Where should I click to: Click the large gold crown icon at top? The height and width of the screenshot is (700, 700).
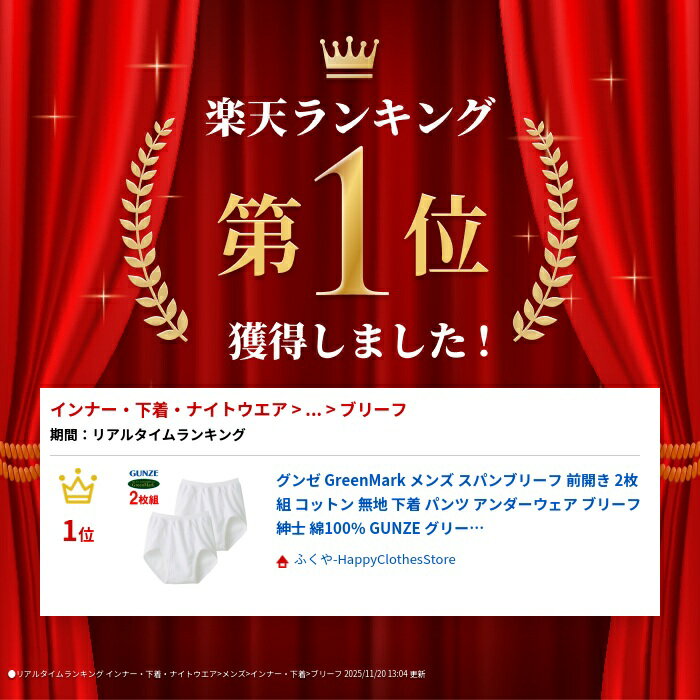point(349,57)
